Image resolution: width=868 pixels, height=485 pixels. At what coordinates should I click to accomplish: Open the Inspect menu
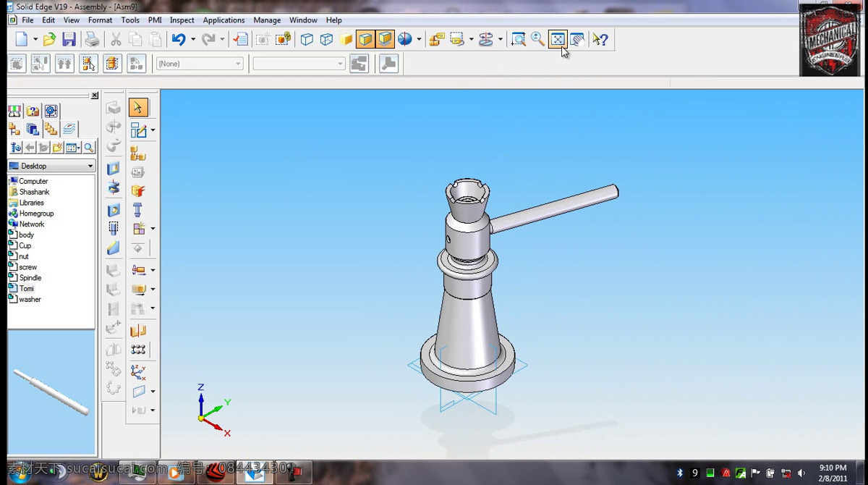point(182,20)
